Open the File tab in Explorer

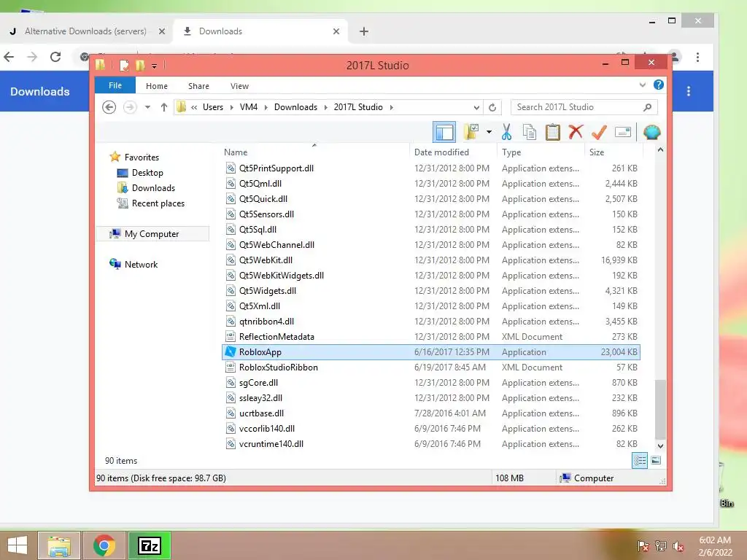pos(115,85)
